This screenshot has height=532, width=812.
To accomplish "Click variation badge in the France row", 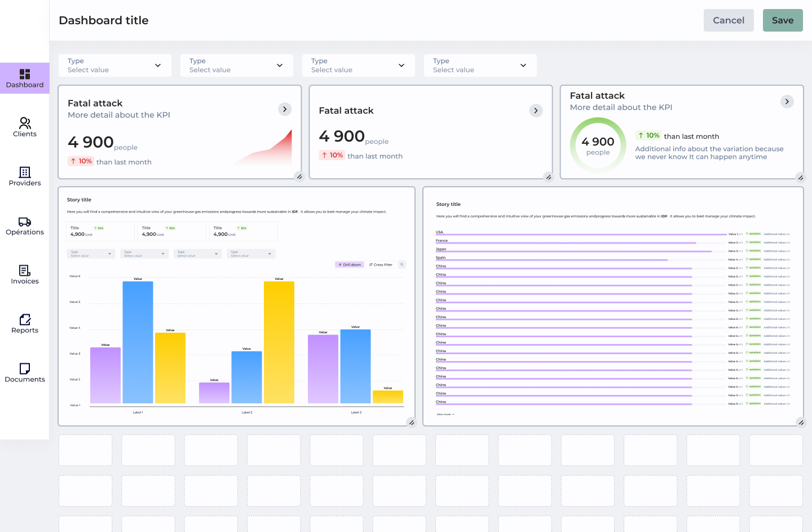I will point(753,242).
